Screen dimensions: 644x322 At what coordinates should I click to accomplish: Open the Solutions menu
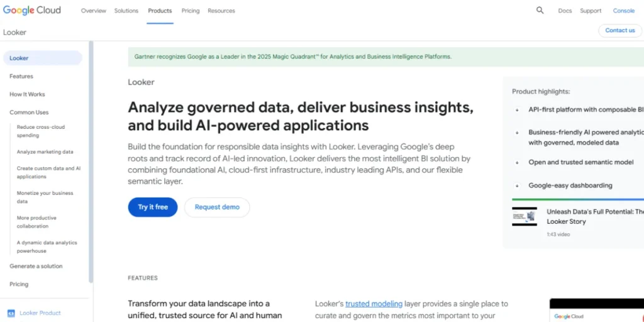point(126,11)
